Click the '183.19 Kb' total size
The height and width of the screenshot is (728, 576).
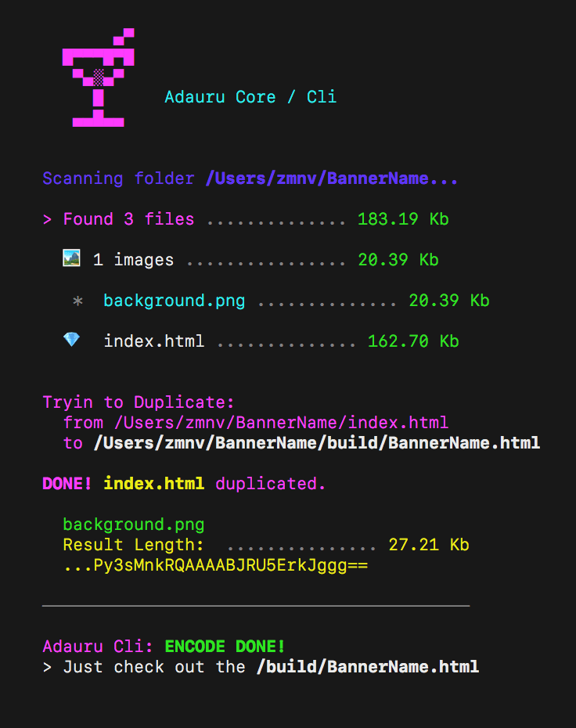[403, 219]
